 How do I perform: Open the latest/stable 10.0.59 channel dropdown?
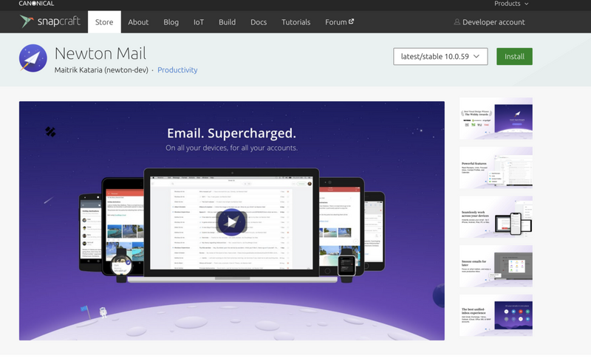tap(440, 57)
